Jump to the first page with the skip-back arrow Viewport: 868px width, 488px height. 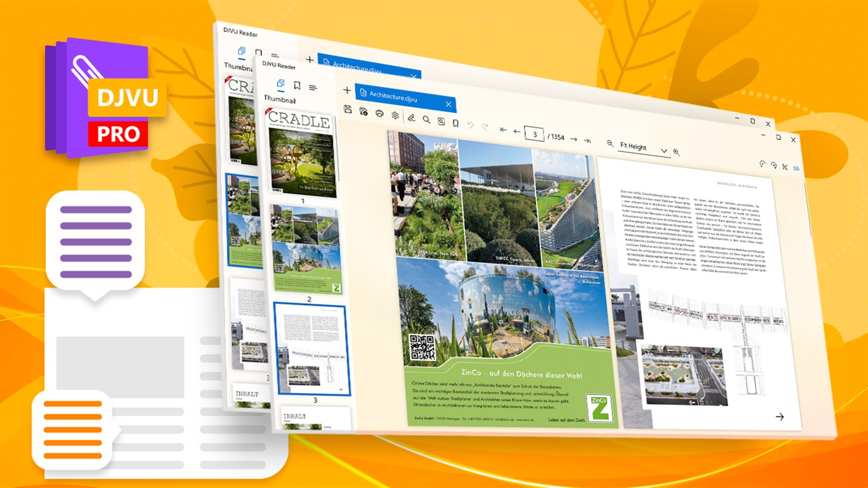coord(504,130)
